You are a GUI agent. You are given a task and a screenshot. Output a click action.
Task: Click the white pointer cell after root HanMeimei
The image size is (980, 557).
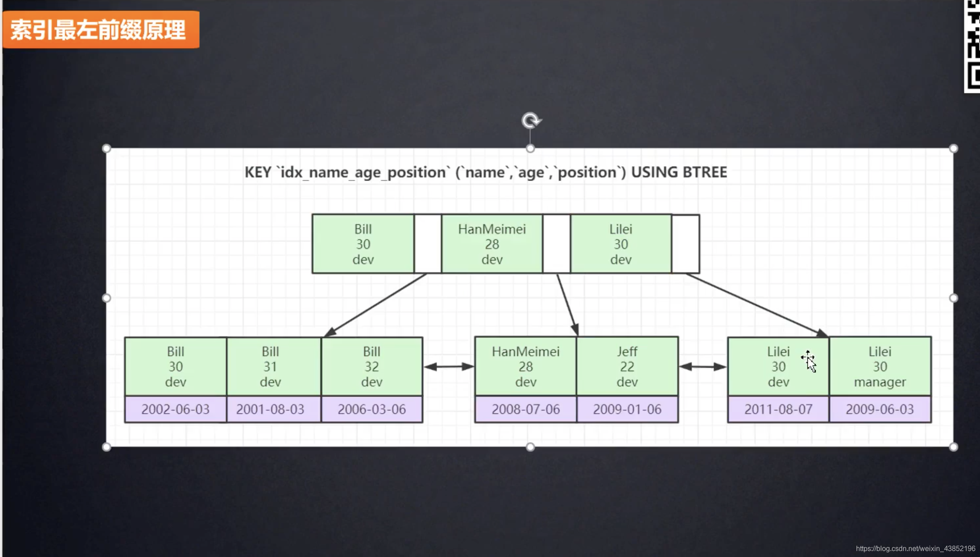(x=556, y=244)
